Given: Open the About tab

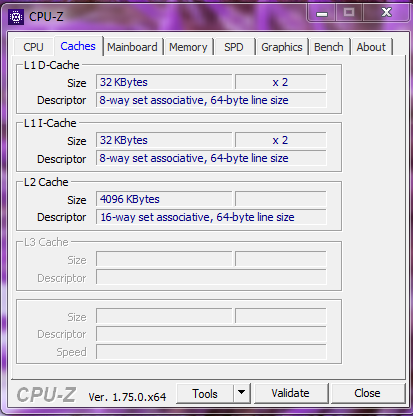Looking at the screenshot, I should tap(371, 47).
